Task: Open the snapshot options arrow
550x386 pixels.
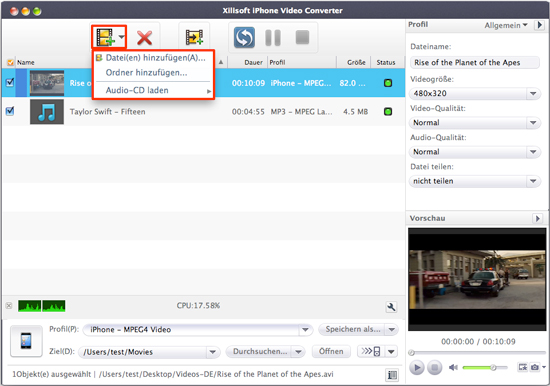Action: coord(544,367)
